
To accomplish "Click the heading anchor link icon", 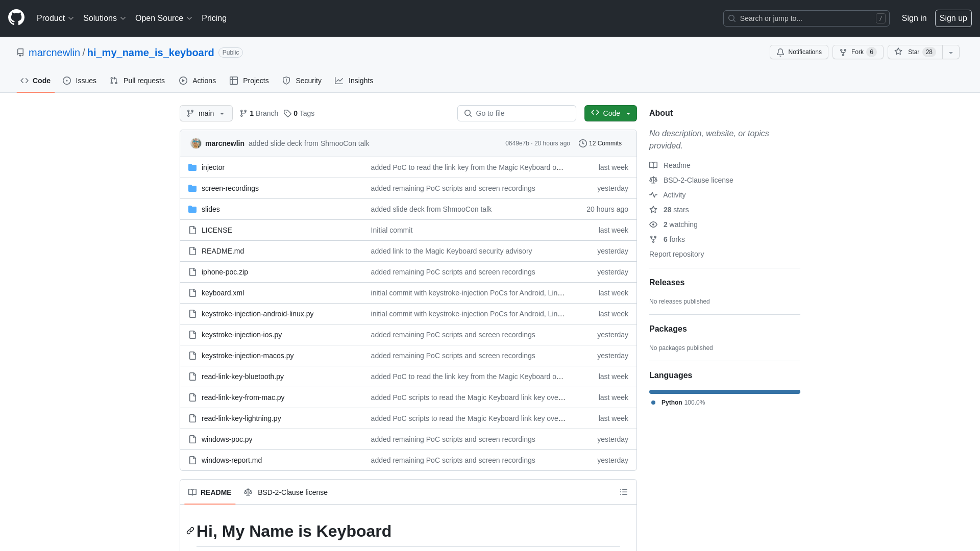I will 190,531.
